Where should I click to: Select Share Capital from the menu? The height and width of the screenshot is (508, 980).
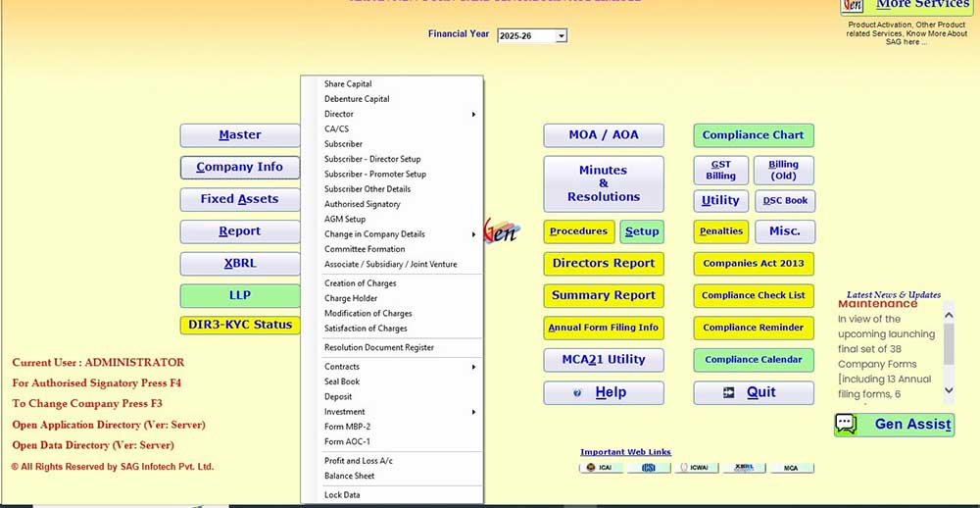coord(348,84)
